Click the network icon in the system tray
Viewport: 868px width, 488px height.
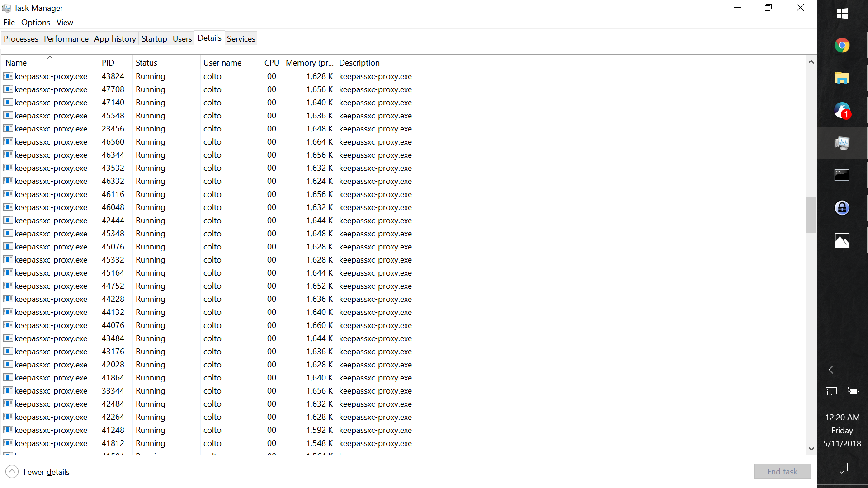[831, 391]
